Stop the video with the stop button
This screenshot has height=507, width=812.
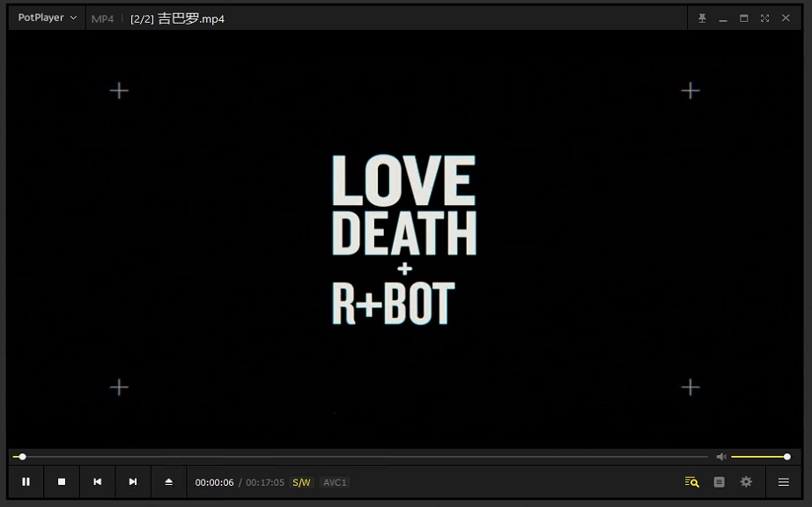[x=62, y=481]
